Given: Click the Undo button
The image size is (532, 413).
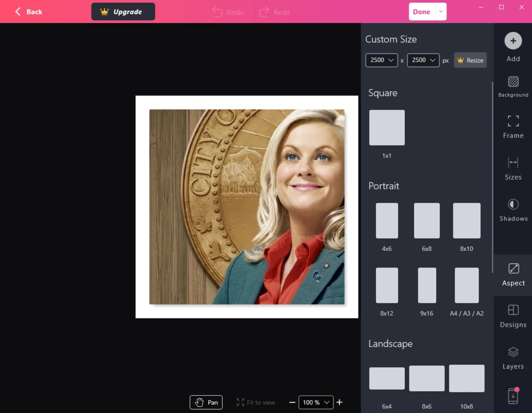Looking at the screenshot, I should pos(228,12).
